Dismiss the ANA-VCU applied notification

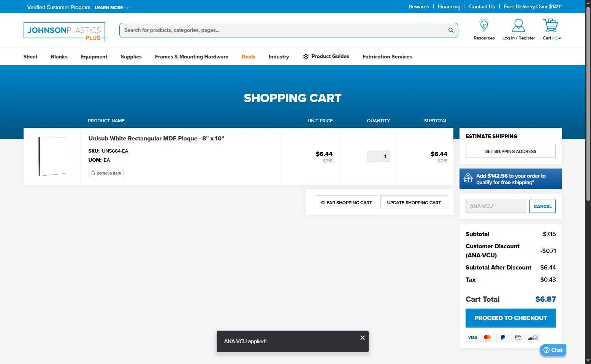tap(363, 337)
